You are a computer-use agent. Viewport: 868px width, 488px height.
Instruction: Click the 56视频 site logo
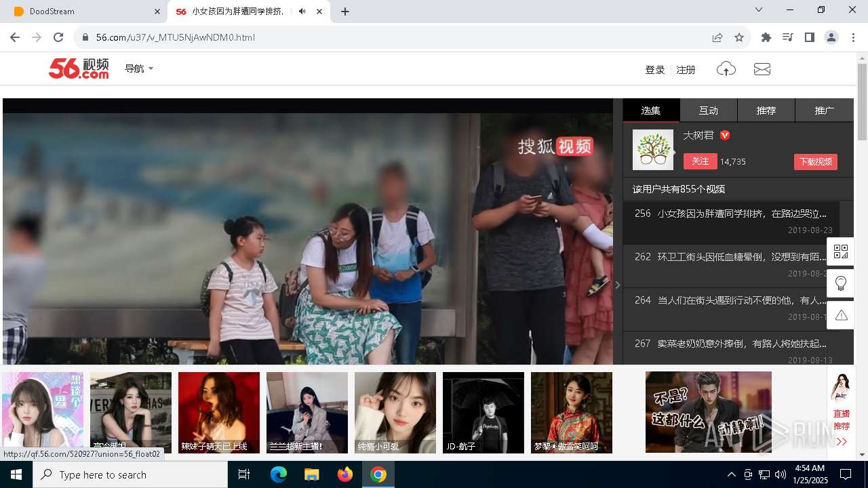coord(79,68)
